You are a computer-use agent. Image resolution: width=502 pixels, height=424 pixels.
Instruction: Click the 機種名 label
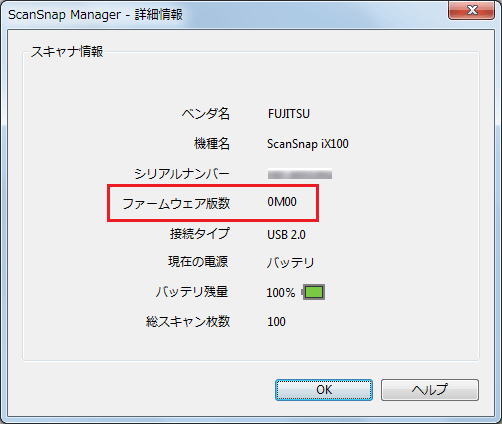pyautogui.click(x=212, y=144)
